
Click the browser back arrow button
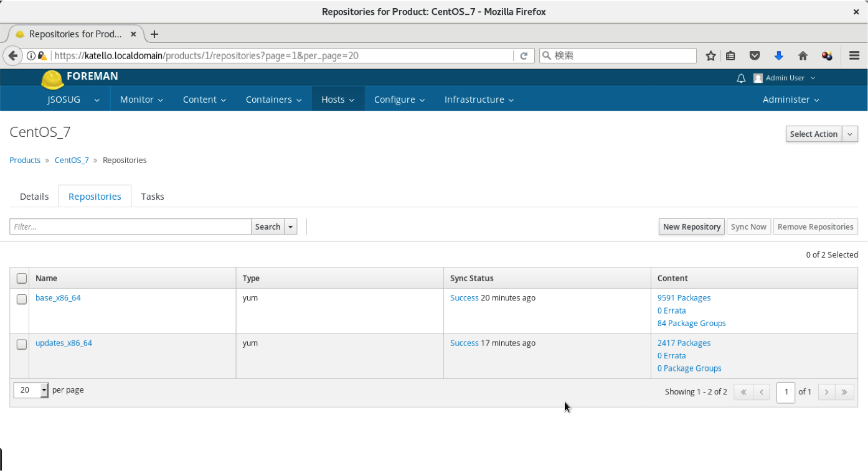(x=13, y=55)
